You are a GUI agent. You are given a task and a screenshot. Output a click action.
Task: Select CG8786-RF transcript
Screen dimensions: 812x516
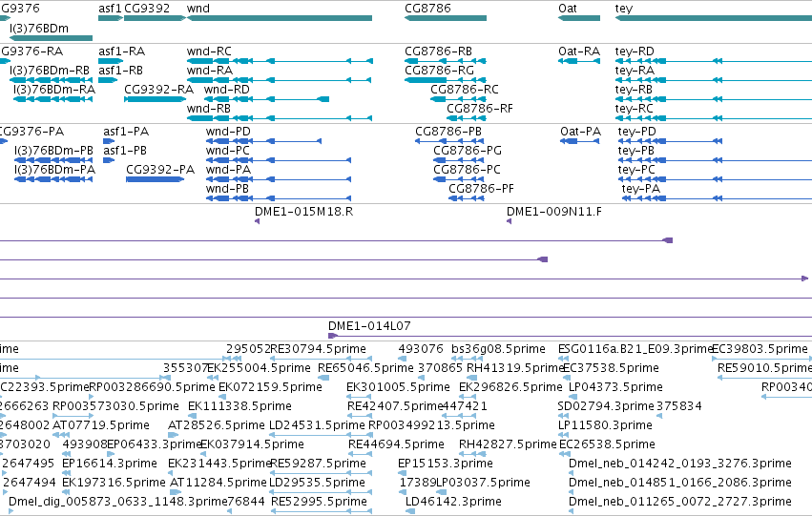coord(480,109)
